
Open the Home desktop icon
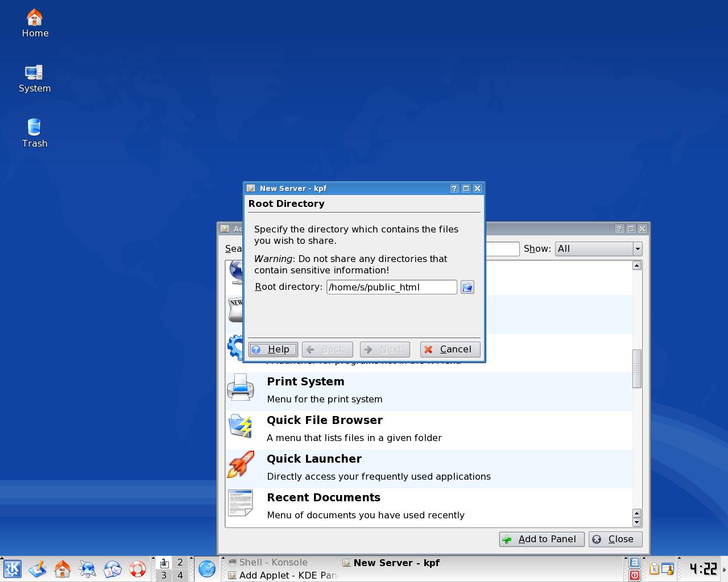click(x=35, y=24)
